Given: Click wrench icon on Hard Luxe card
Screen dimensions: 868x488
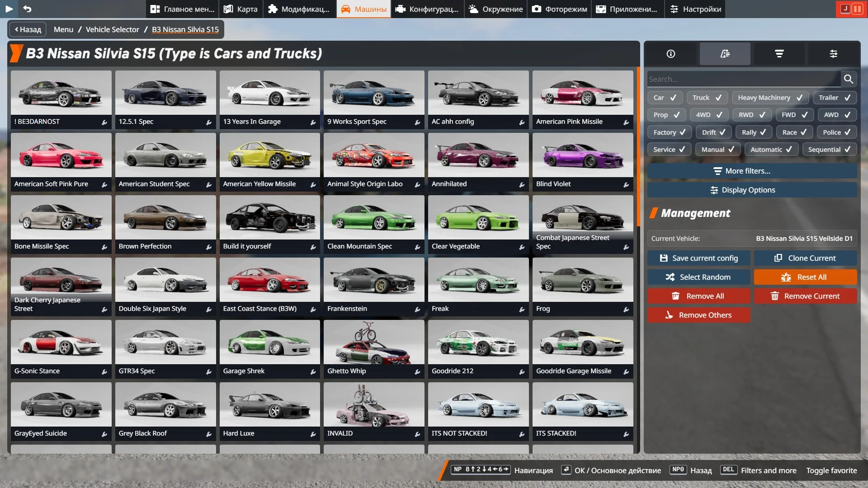Looking at the screenshot, I should (x=313, y=434).
